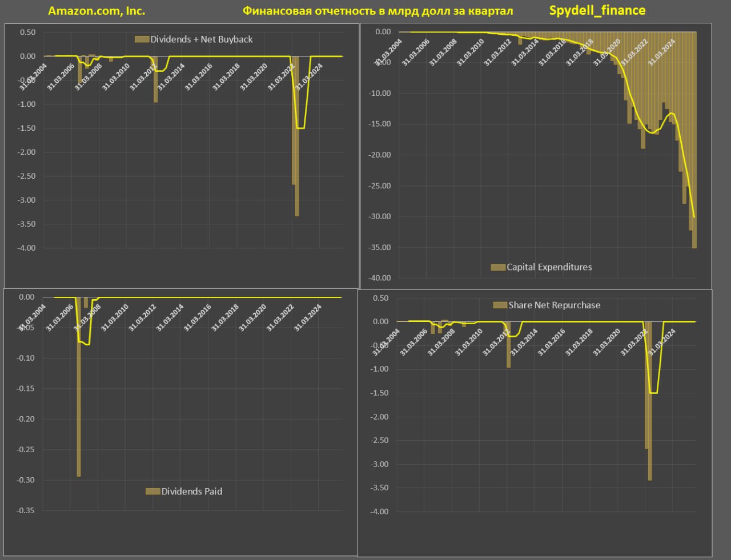Click the Capital Expenditures legend swatch
The image size is (731, 560).
pos(498,267)
